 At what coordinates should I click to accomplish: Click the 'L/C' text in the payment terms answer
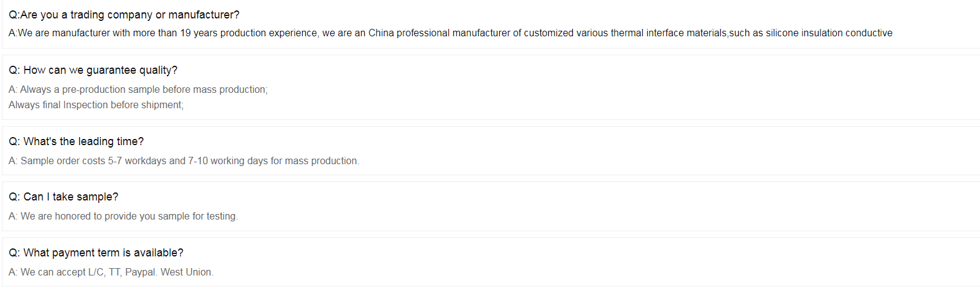[x=96, y=272]
